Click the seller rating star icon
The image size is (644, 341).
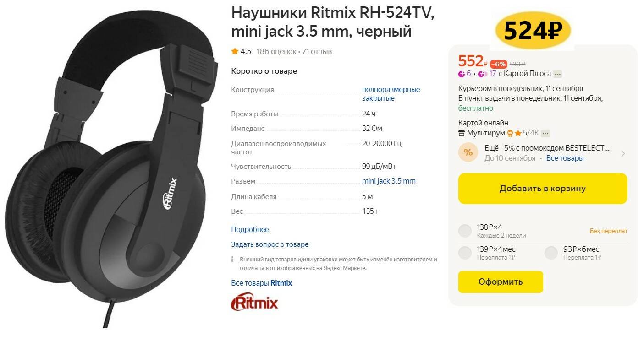pos(518,133)
